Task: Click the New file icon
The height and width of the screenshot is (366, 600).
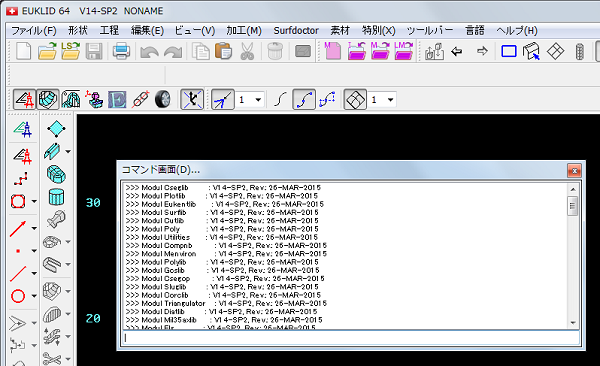Action: coord(23,51)
